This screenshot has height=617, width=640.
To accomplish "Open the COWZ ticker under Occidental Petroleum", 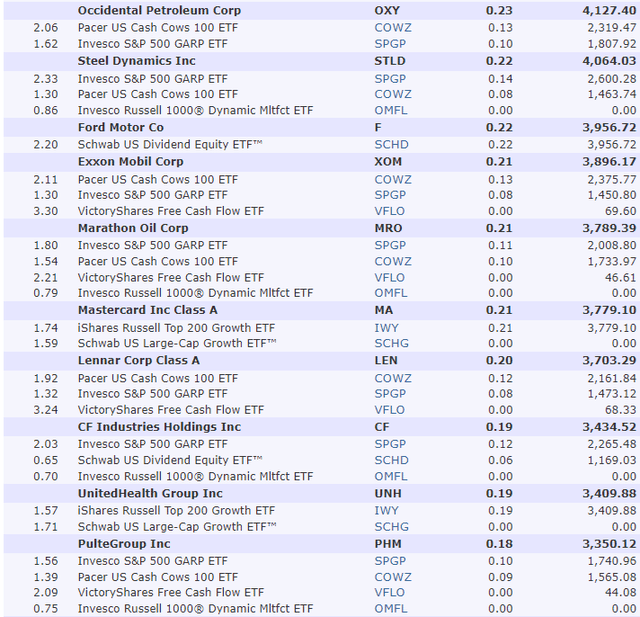I will [393, 27].
